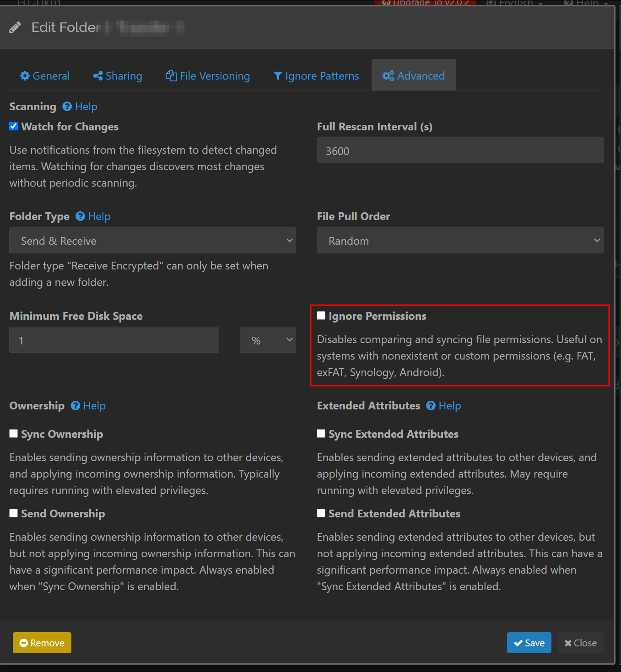Click the funnel icon on Ignore Patterns tab
The image size is (621, 672).
click(277, 76)
